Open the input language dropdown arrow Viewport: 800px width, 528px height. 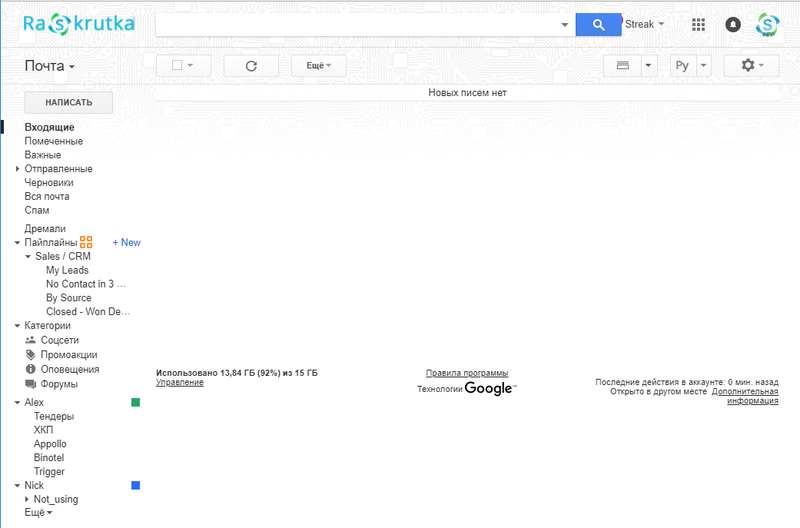(704, 65)
